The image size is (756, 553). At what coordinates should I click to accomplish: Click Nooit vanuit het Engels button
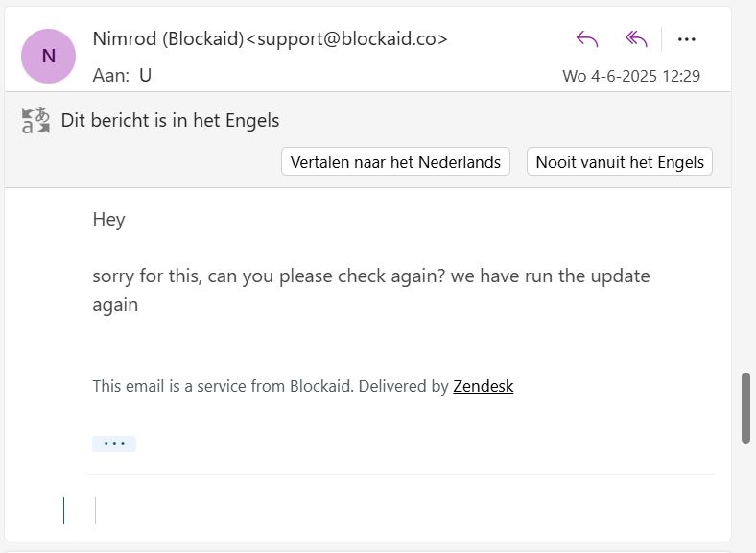[x=620, y=161]
